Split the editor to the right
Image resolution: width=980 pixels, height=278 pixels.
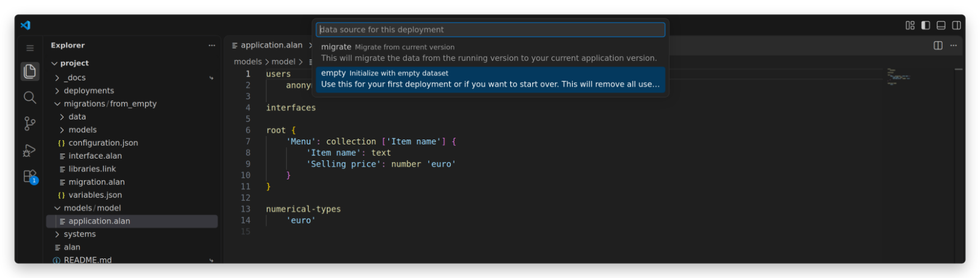coord(938,45)
